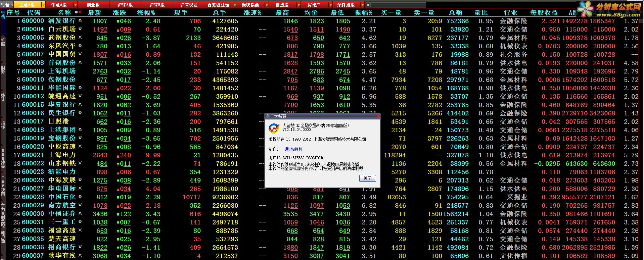
Task: Expand the 香港创业板 dropdown arrow
Action: click(235, 5)
